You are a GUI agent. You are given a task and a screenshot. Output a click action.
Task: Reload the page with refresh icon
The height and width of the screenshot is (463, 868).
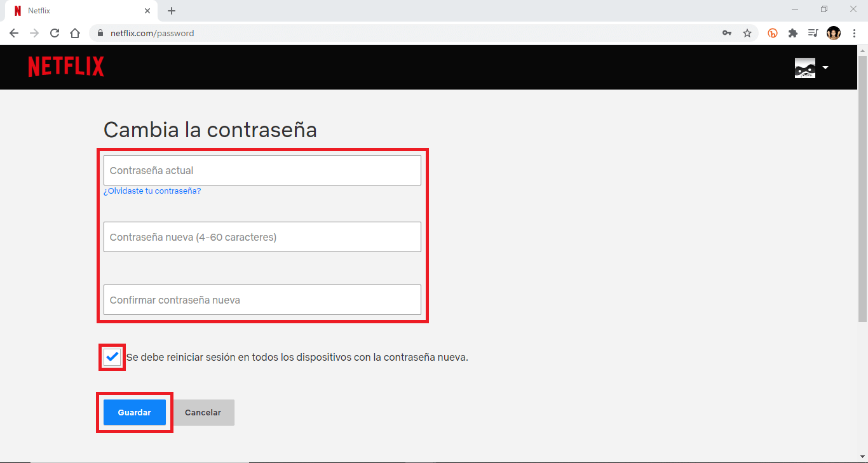[x=55, y=33]
